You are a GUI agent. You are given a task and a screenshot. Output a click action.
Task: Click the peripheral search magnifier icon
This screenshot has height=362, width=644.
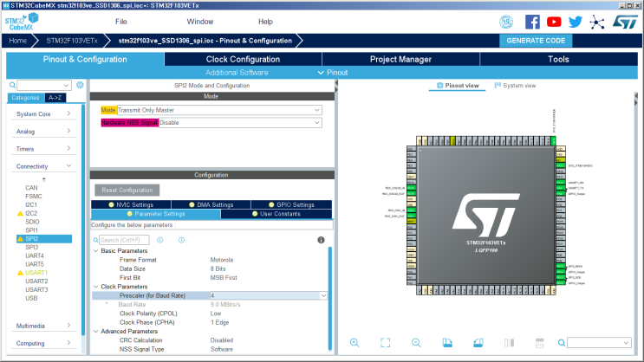click(12, 85)
